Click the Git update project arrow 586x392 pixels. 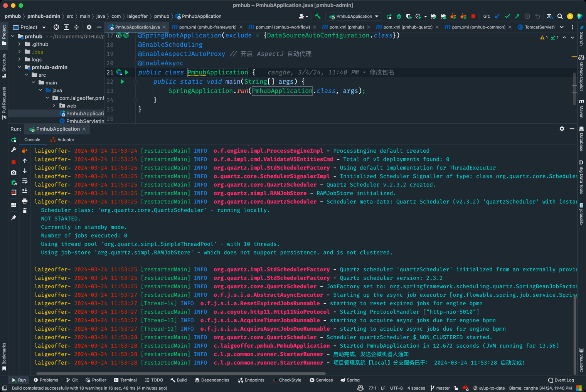497,16
